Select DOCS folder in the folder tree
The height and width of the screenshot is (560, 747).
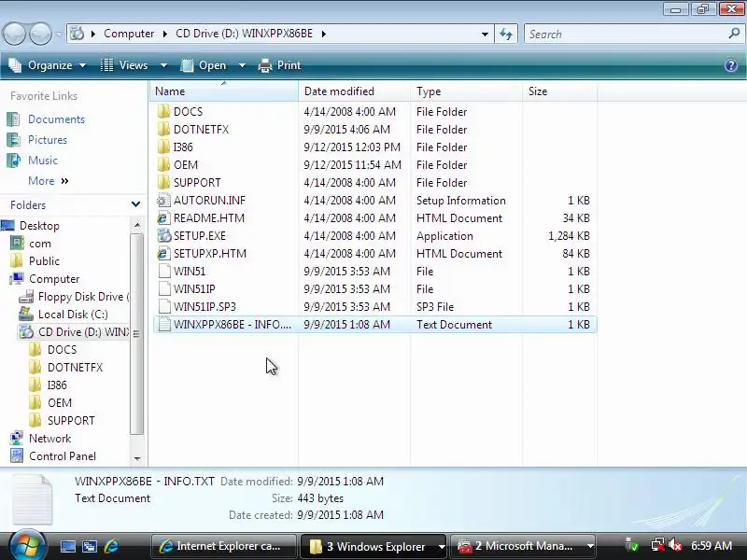62,349
